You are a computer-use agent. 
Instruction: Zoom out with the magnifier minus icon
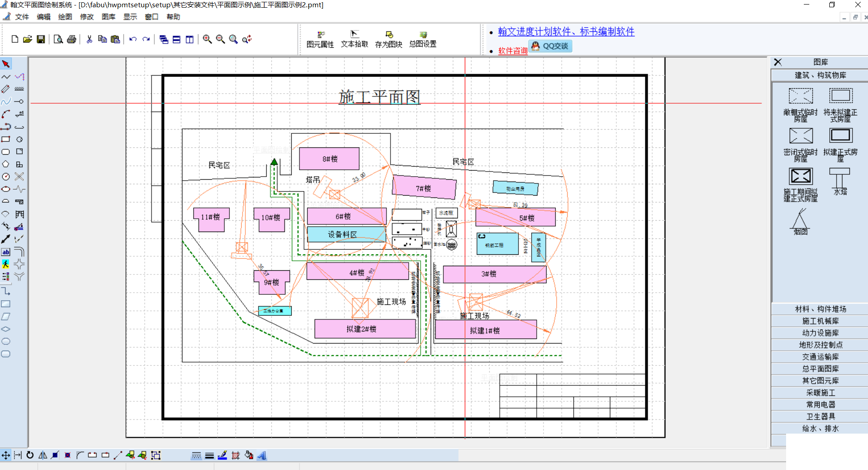coord(220,39)
